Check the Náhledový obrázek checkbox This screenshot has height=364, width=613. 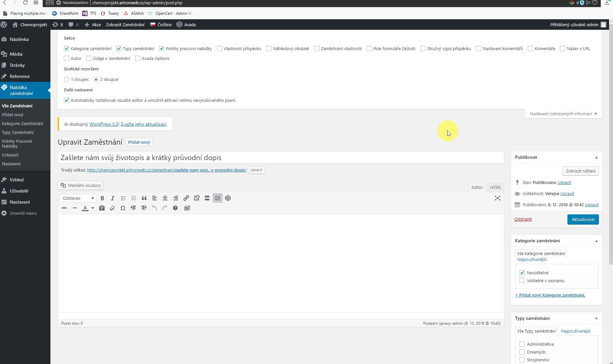tap(269, 49)
